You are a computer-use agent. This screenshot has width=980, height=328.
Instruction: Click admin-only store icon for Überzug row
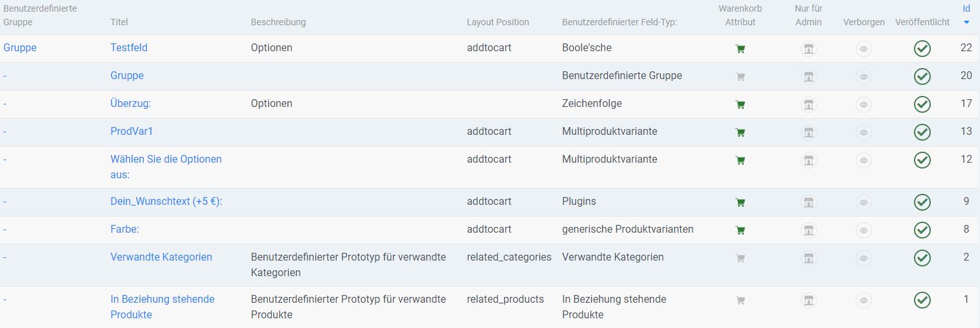[808, 104]
